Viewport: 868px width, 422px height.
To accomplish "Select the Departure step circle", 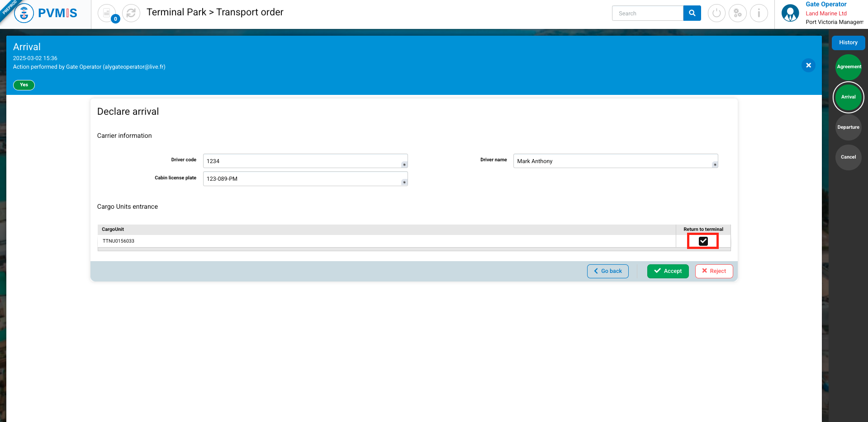I will click(x=848, y=127).
